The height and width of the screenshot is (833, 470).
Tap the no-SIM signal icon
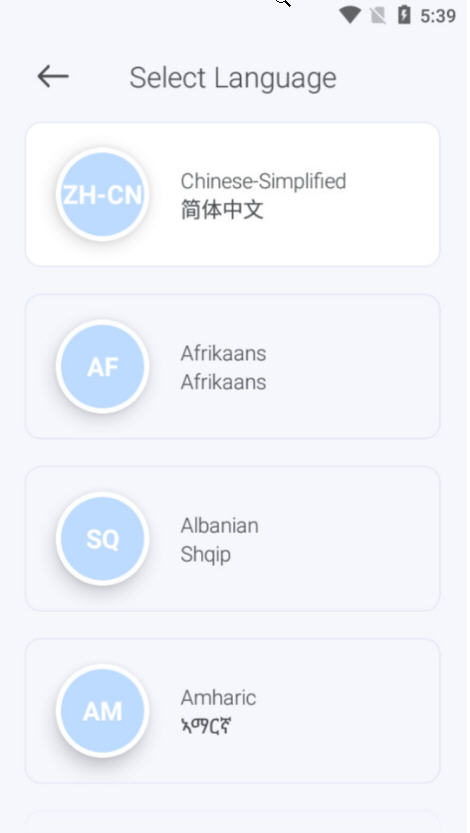[378, 15]
